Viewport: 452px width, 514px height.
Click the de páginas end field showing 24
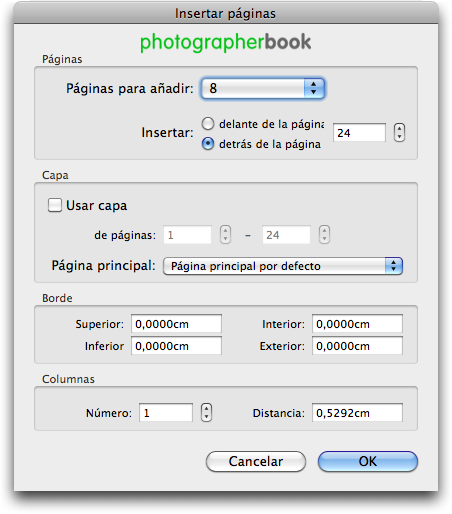tap(287, 235)
